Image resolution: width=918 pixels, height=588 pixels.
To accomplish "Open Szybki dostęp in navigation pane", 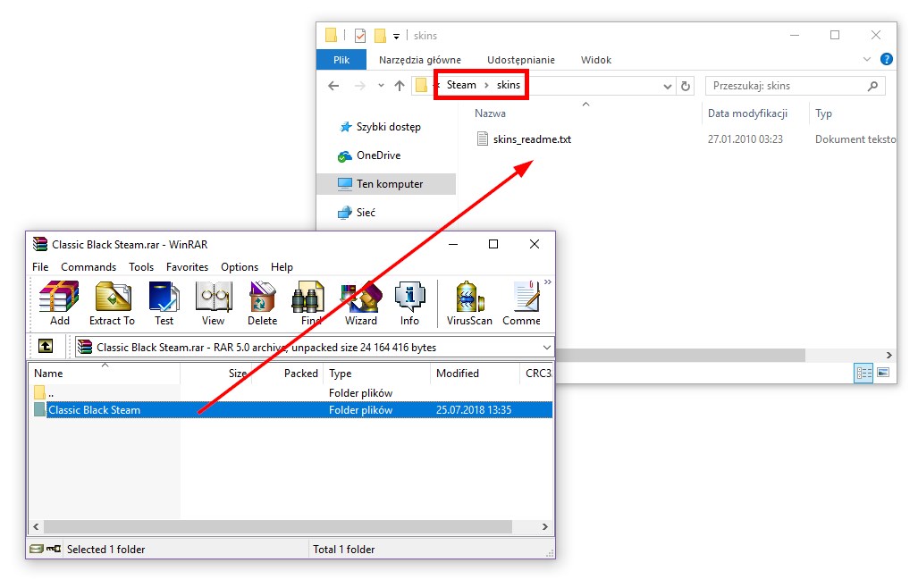I will pyautogui.click(x=388, y=127).
